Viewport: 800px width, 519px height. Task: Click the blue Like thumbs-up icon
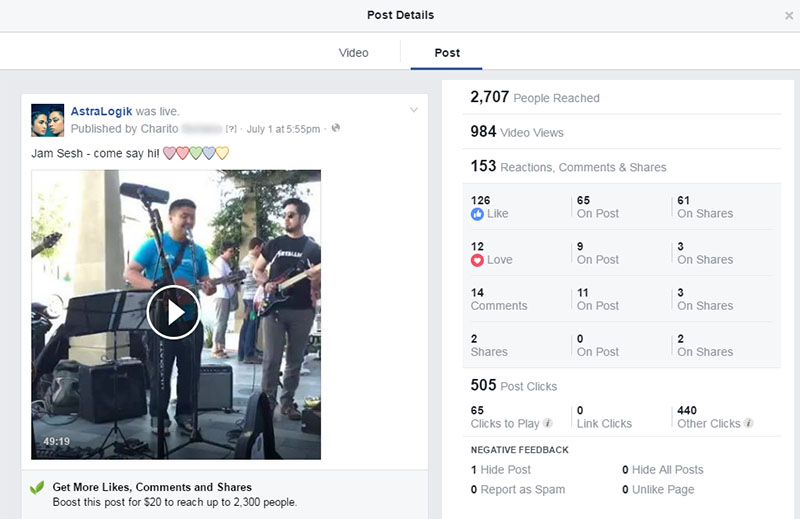(x=477, y=214)
